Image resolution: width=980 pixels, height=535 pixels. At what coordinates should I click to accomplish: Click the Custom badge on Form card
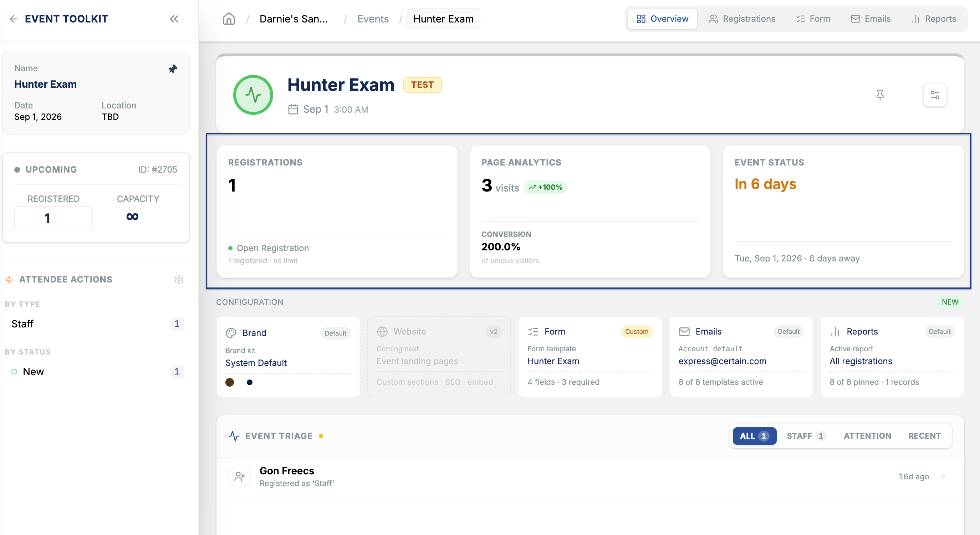tap(637, 332)
